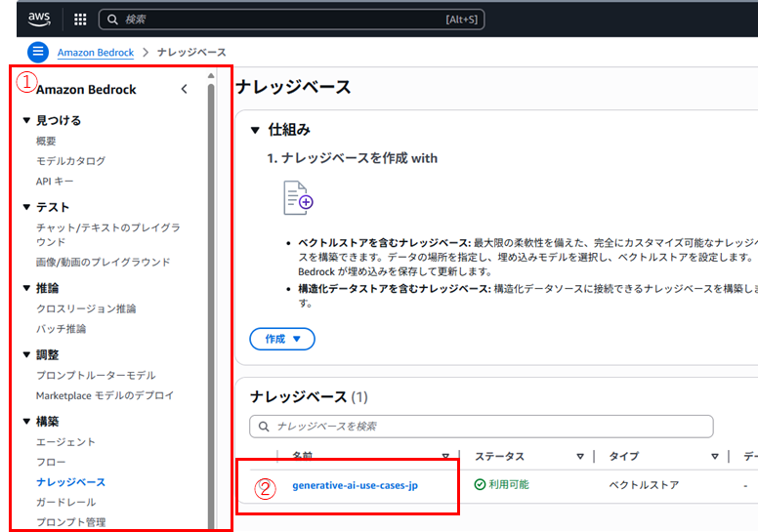Click the document plus icon under 仕組み
Screen dimensions: 758x532
coord(298,198)
